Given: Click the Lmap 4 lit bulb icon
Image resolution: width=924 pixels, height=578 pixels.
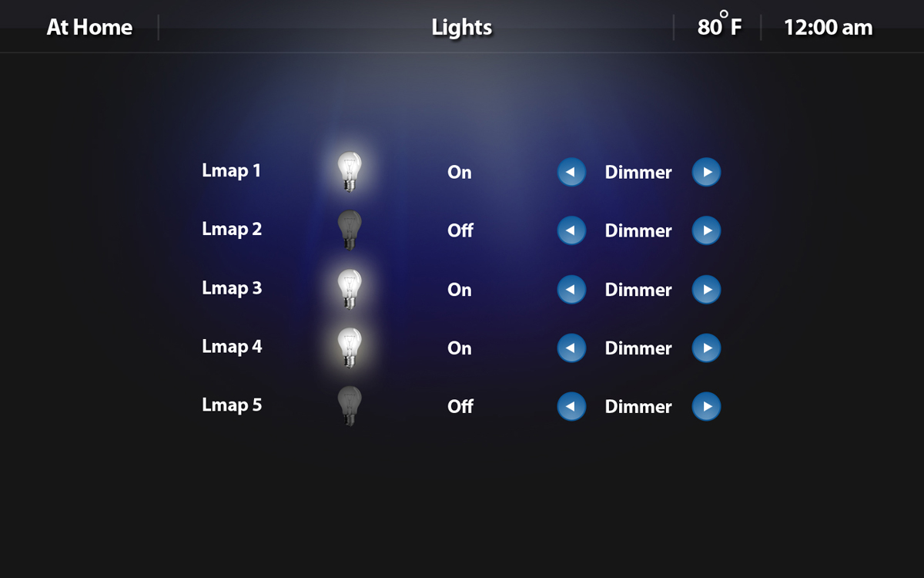Looking at the screenshot, I should pyautogui.click(x=350, y=348).
